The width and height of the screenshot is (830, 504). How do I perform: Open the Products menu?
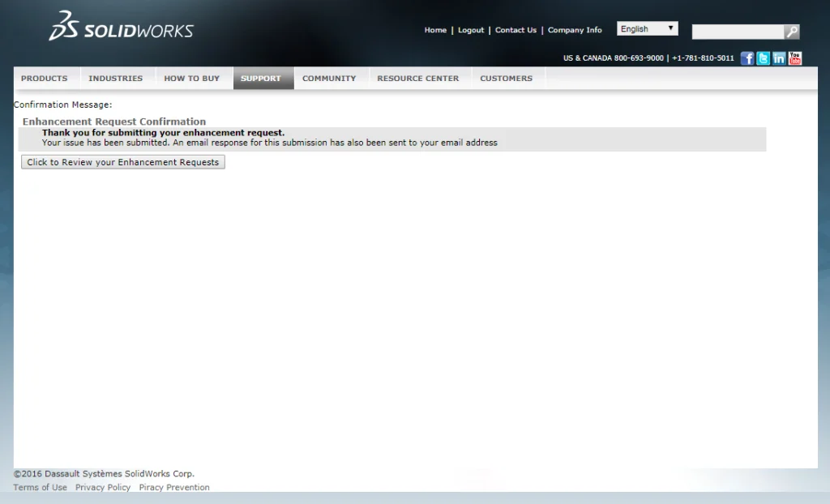coord(45,79)
